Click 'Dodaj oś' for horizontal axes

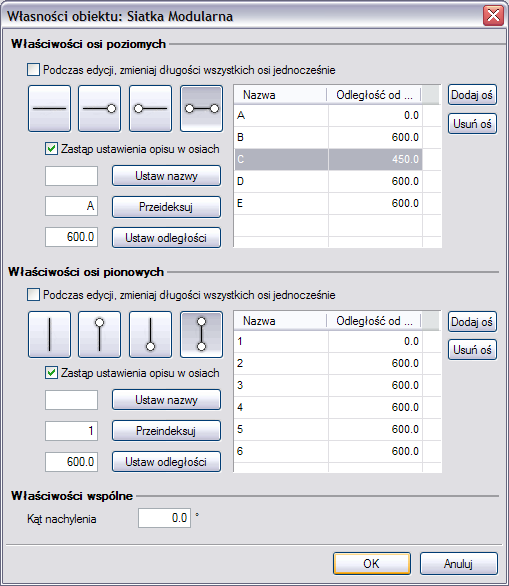tap(472, 95)
